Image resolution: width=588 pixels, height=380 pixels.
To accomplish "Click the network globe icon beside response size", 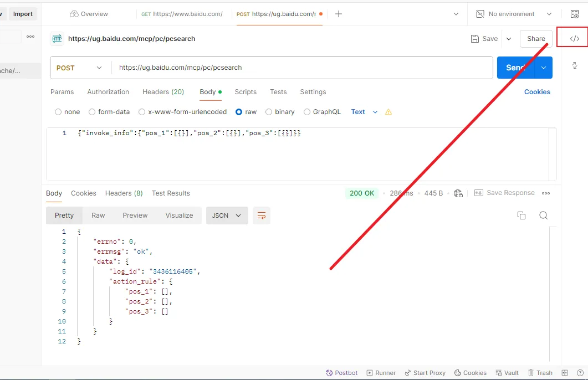I will coord(458,193).
